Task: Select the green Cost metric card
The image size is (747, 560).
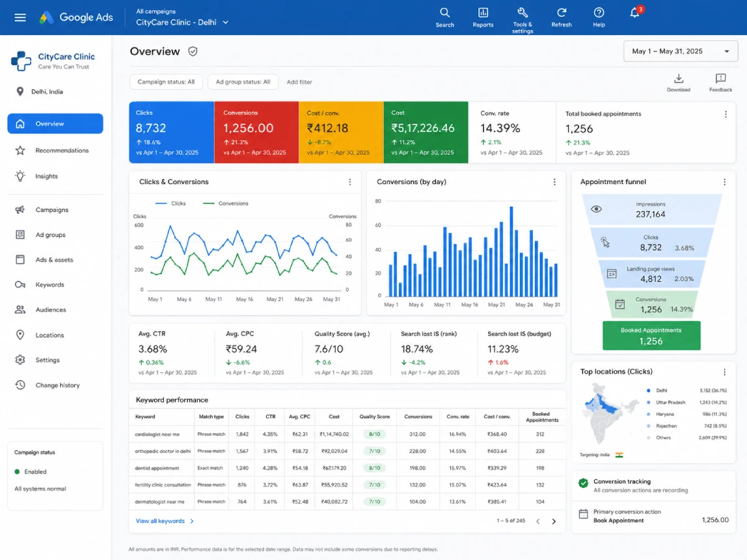Action: [426, 133]
